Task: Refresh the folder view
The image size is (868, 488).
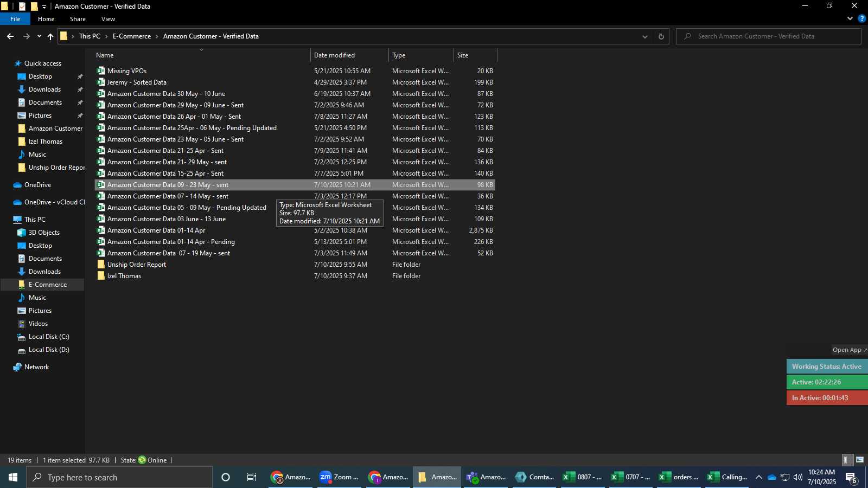Action: coord(661,36)
